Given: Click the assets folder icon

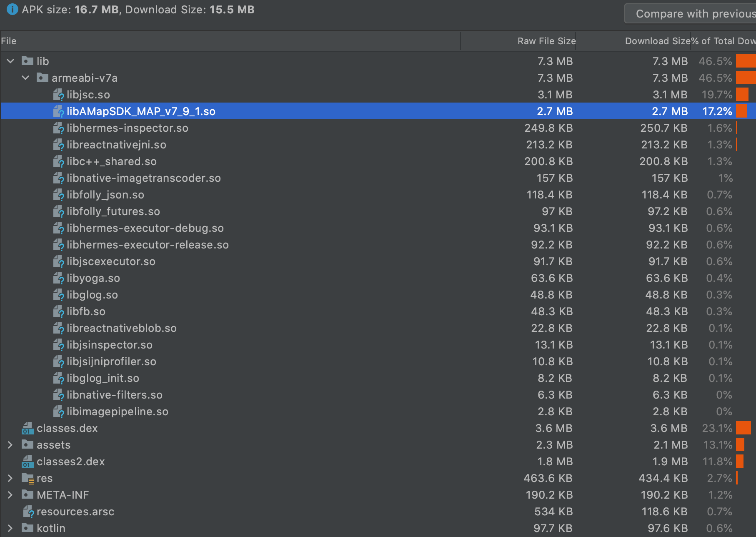Looking at the screenshot, I should click(28, 444).
